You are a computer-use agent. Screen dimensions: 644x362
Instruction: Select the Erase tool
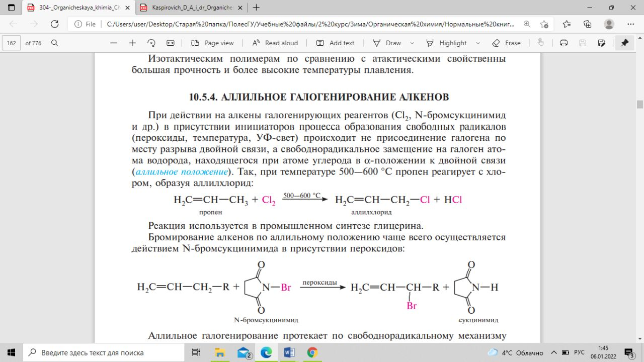[x=506, y=43]
